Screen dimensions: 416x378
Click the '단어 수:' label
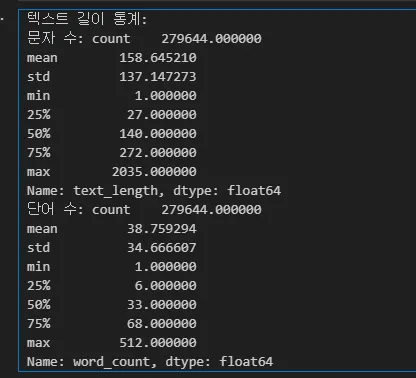pyautogui.click(x=55, y=209)
